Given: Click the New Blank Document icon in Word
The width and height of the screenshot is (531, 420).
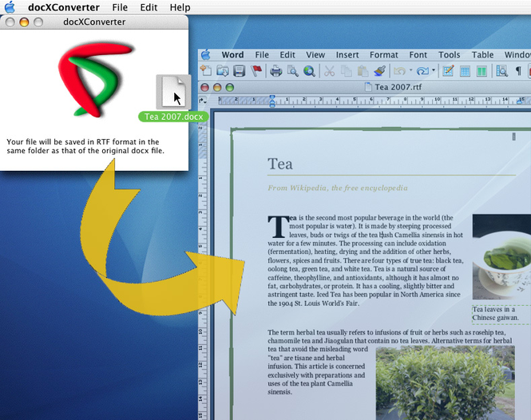Looking at the screenshot, I should coord(206,70).
